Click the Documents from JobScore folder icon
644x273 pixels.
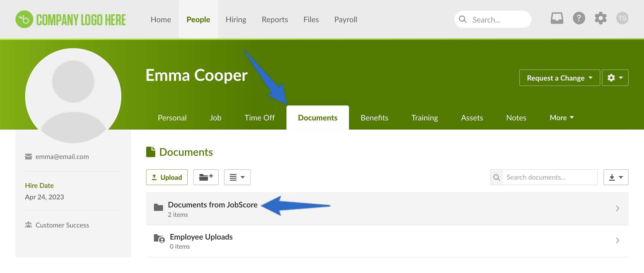tap(158, 207)
